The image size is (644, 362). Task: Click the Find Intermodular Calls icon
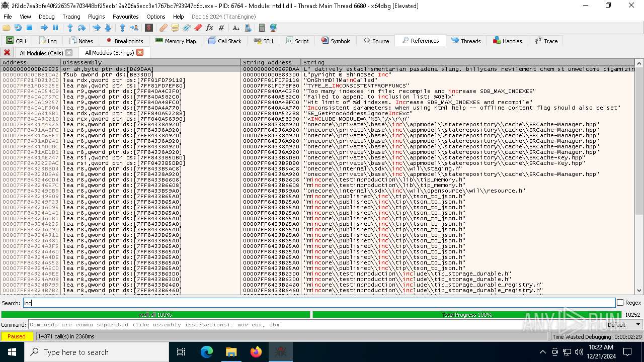[248, 28]
